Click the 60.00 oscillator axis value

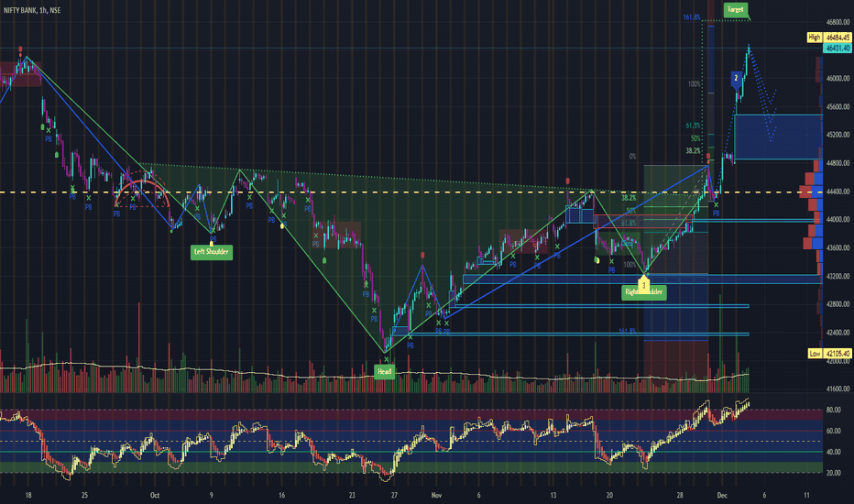tap(833, 431)
